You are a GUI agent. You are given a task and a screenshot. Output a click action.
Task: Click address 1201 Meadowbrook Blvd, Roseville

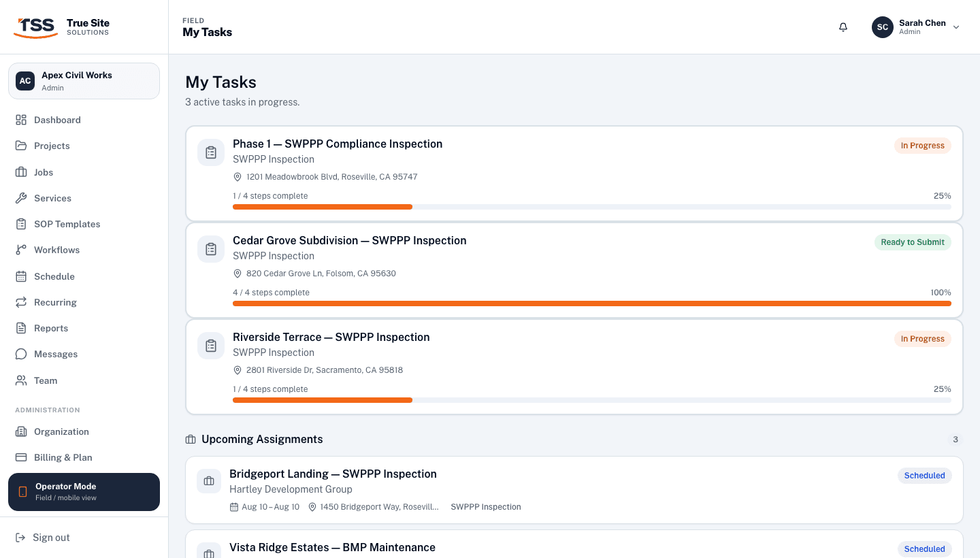tap(332, 177)
